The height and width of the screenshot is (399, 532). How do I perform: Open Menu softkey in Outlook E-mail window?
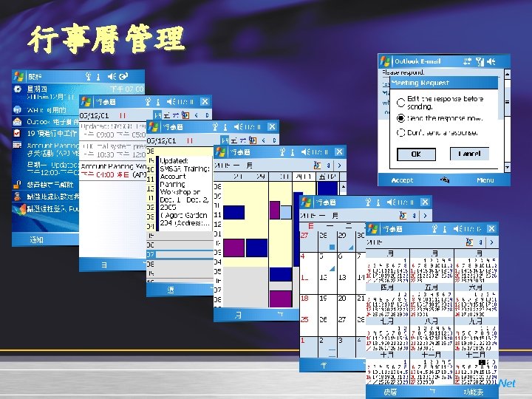485,180
